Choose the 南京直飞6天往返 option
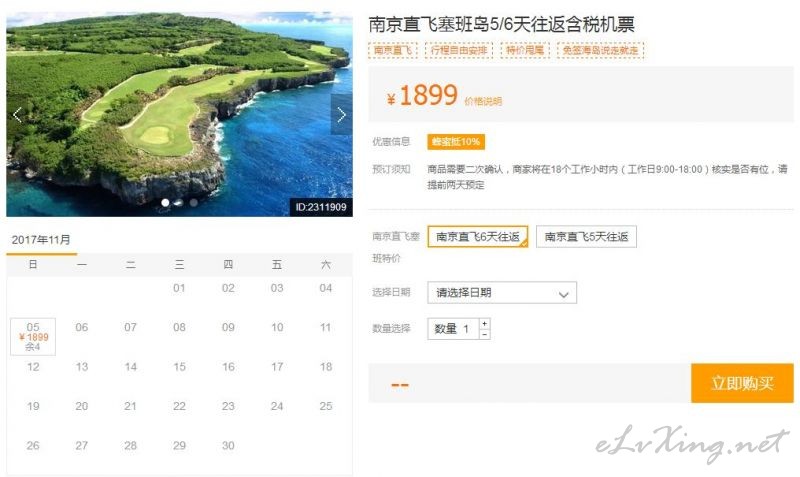The image size is (800, 477). point(478,237)
